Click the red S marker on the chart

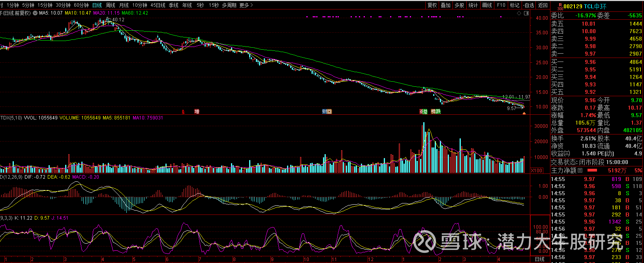point(183,112)
